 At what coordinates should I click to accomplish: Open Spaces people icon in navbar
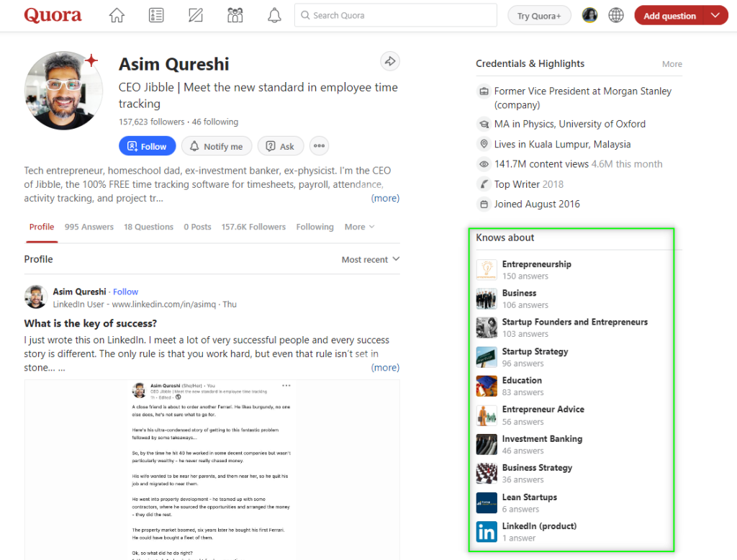pyautogui.click(x=235, y=15)
